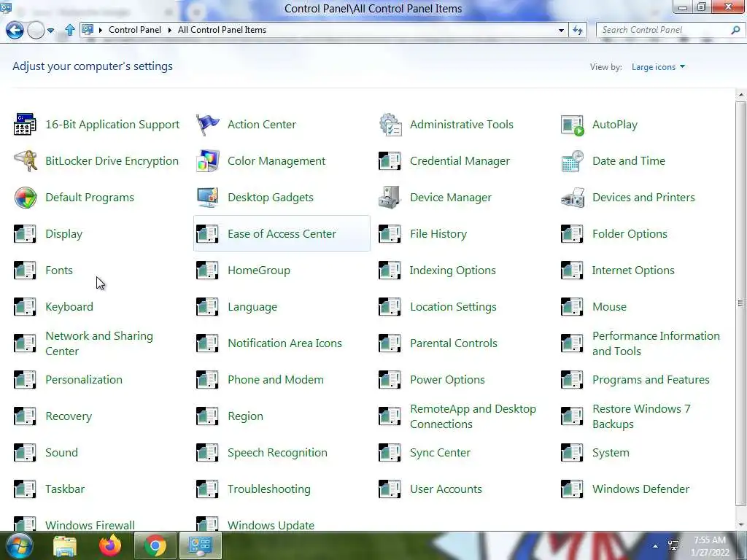Screen dimensions: 747x560
Task: Click the scrollbar down arrow
Action: 740,525
